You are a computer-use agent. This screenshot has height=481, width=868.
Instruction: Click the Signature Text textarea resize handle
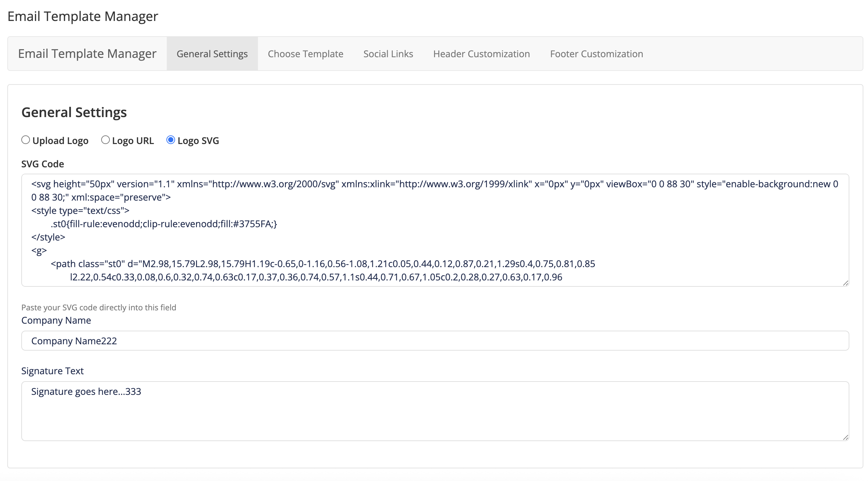(845, 437)
